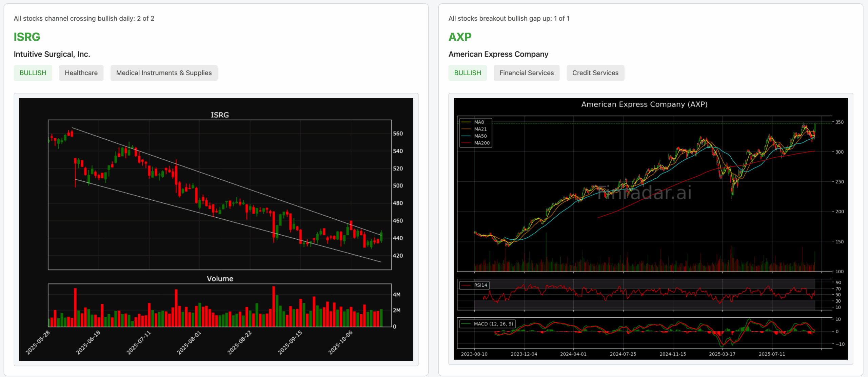The image size is (868, 377).
Task: Select Medical Instruments & Supplies tag
Action: click(164, 73)
